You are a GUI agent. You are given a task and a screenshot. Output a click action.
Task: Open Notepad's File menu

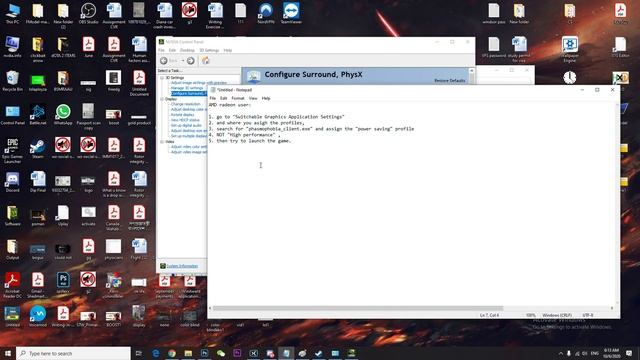coord(213,98)
